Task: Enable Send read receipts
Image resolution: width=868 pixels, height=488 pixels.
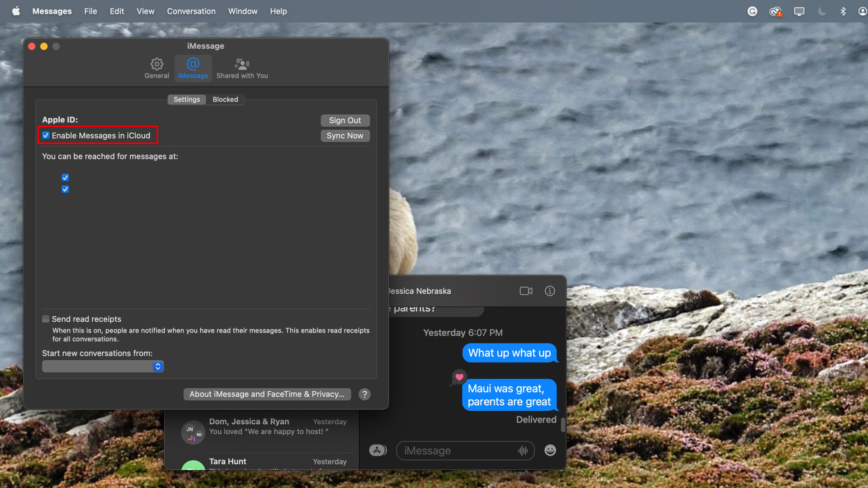Action: (46, 319)
